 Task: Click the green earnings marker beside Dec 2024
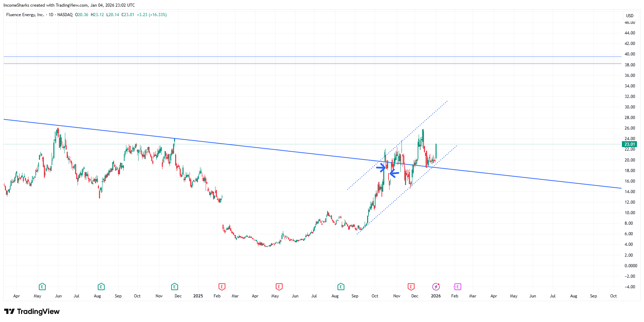click(174, 287)
